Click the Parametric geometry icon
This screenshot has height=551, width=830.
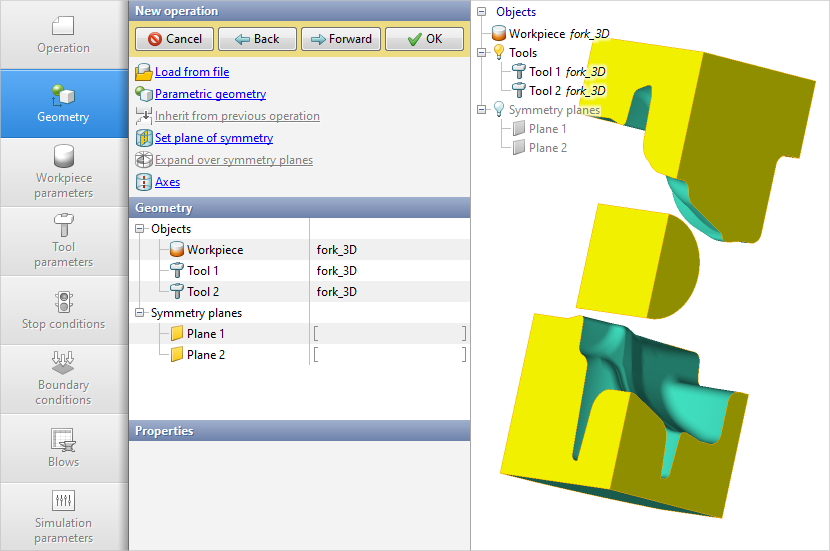pos(143,94)
